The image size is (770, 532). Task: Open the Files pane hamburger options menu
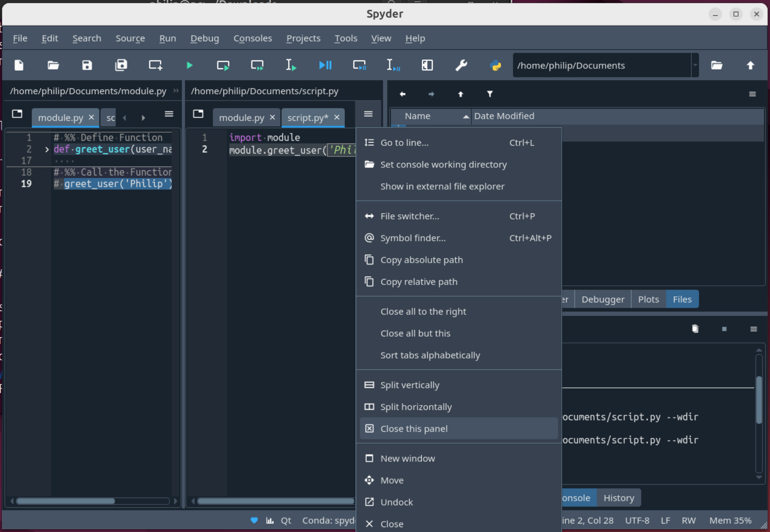[x=752, y=94]
